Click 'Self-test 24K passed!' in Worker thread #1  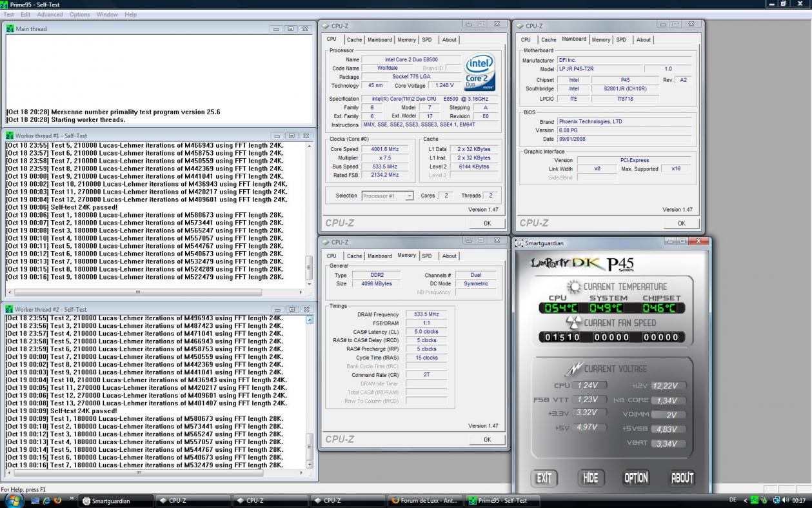(84, 207)
